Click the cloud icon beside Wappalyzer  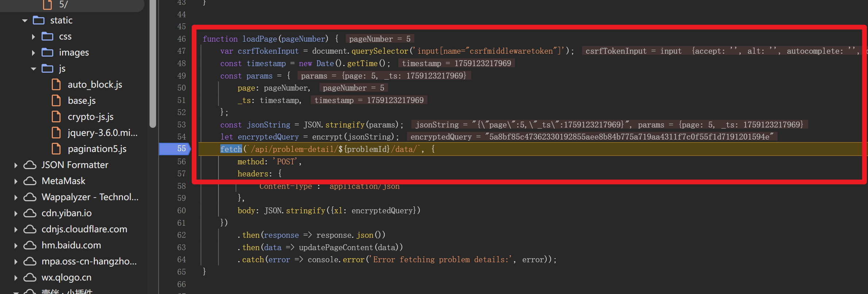pyautogui.click(x=30, y=197)
